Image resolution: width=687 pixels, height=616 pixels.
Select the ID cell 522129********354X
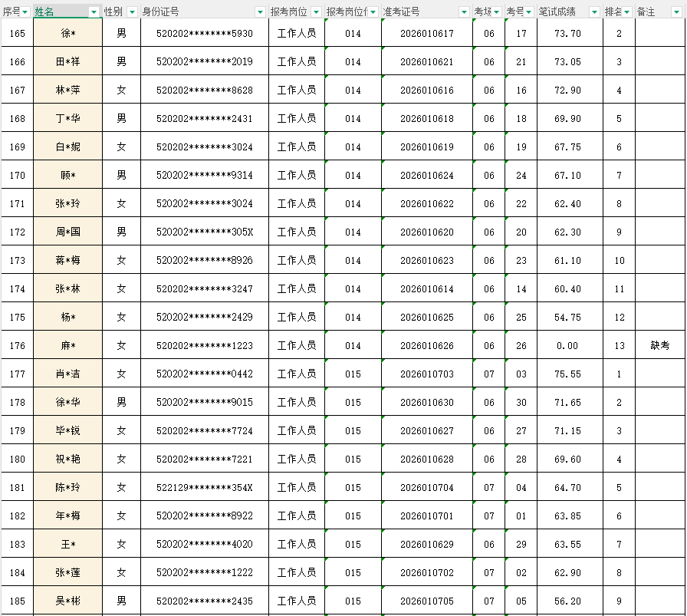point(204,488)
